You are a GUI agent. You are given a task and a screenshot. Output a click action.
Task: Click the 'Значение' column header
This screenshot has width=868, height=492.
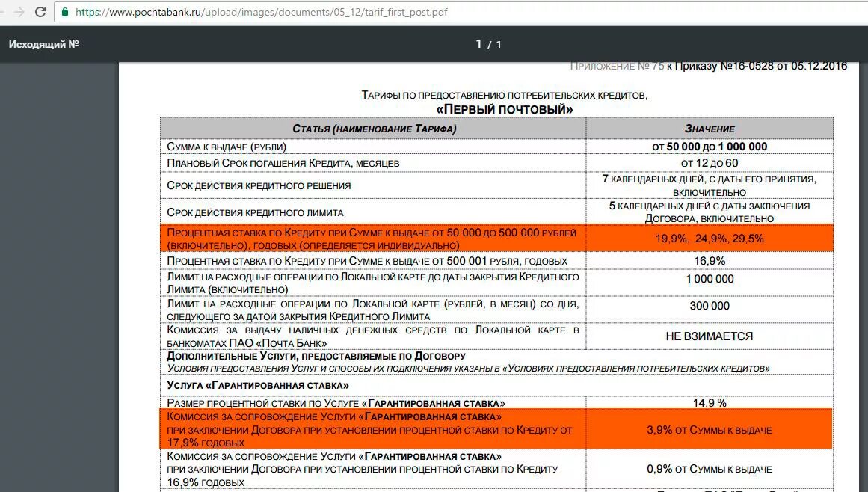point(710,129)
